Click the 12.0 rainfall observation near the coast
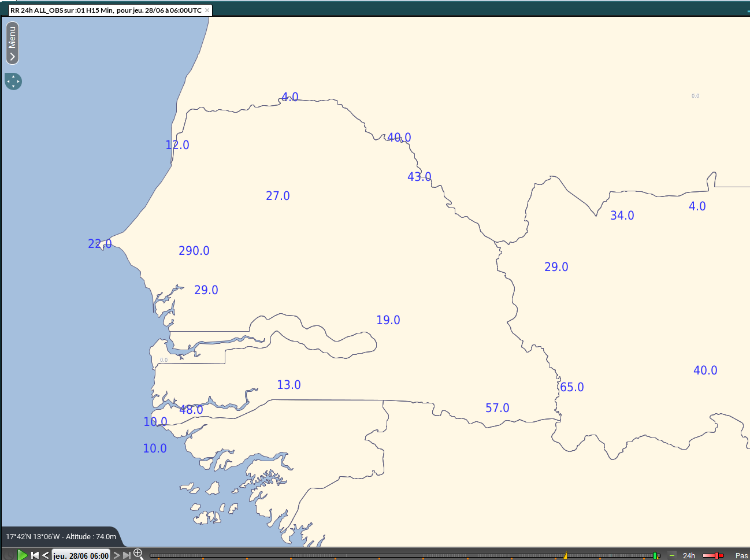The image size is (750, 560). click(x=177, y=145)
